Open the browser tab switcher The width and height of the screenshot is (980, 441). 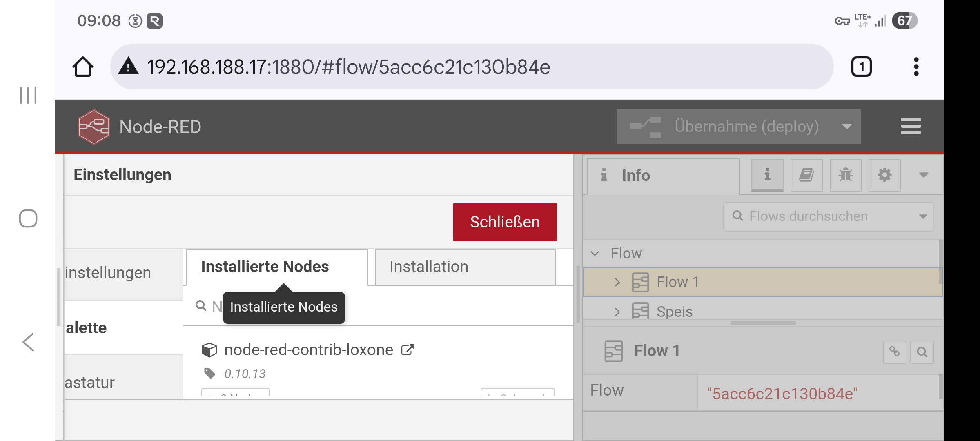[861, 67]
